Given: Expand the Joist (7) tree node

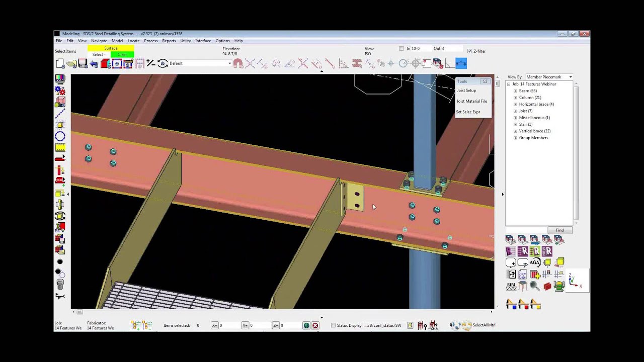Looking at the screenshot, I should [x=515, y=111].
